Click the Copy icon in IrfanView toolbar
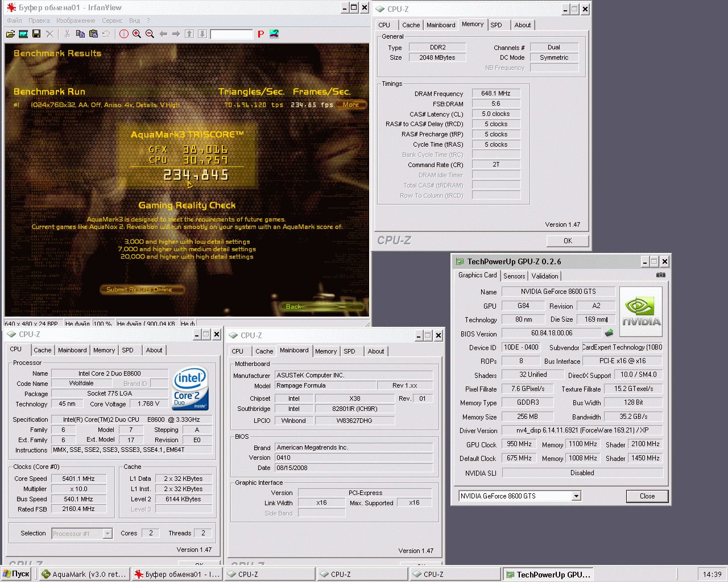 (80, 34)
